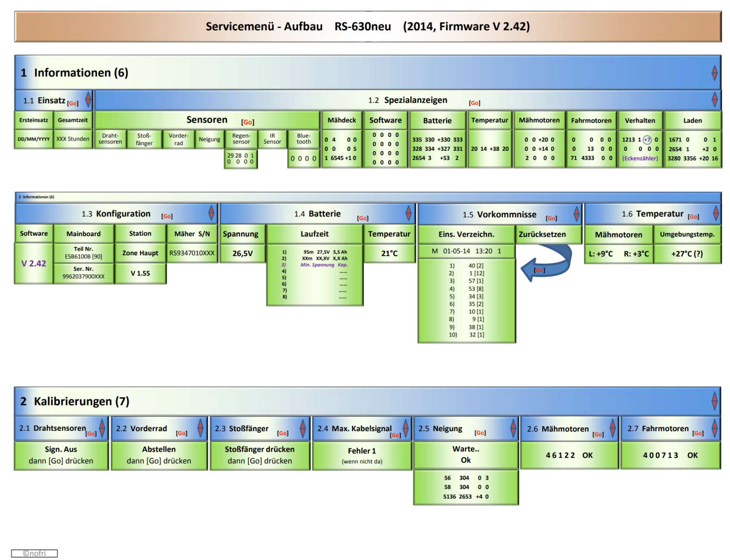Click red arrows beside 2.5 Neigung
The image size is (730, 560).
point(513,428)
